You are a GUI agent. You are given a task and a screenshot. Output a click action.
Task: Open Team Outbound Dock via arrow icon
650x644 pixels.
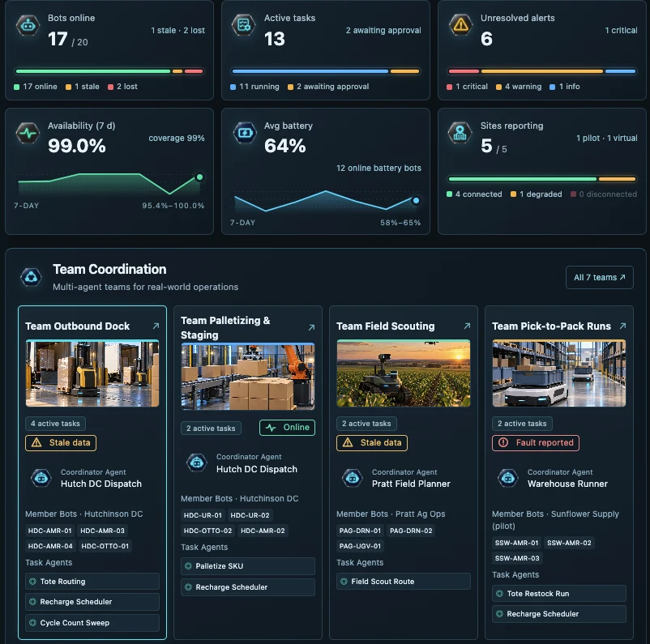156,326
